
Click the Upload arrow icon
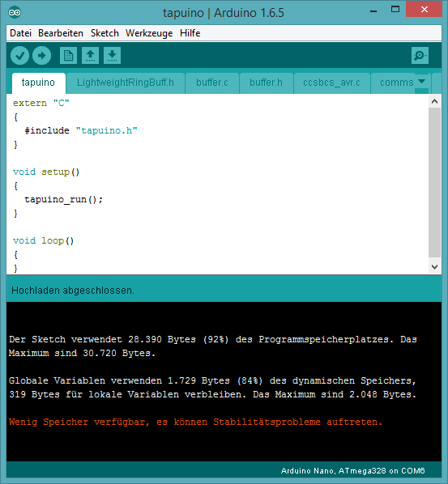[41, 56]
